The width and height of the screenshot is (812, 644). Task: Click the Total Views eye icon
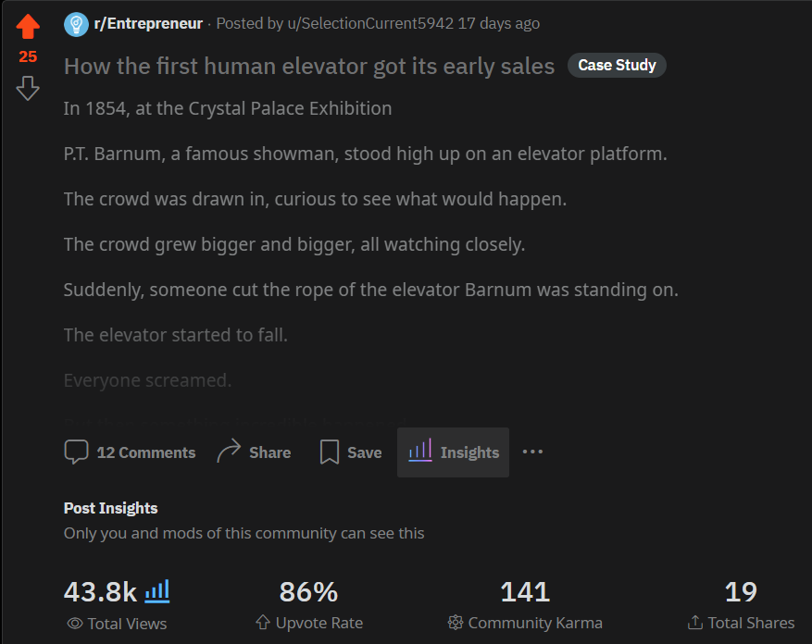[75, 624]
